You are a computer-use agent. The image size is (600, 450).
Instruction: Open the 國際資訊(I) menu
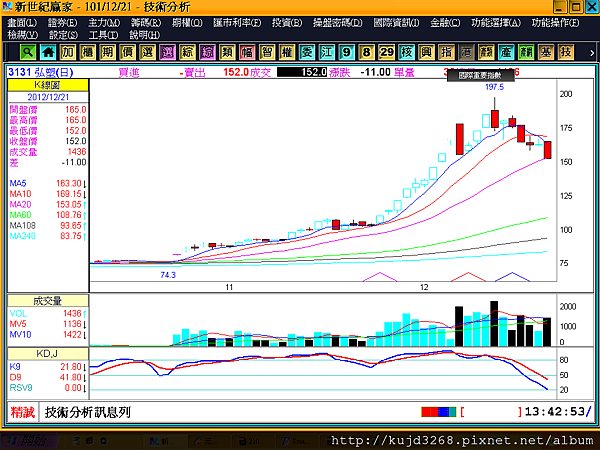[396, 23]
